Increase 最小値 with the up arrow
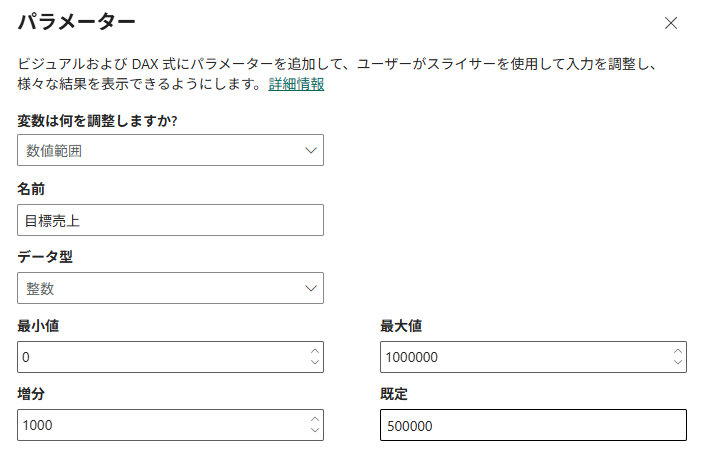This screenshot has height=455, width=706. (315, 351)
